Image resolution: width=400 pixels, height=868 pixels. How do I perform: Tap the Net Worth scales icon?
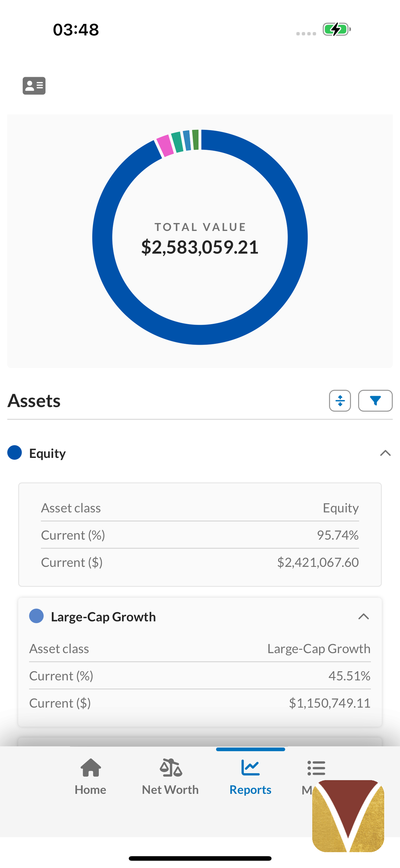pos(171,767)
